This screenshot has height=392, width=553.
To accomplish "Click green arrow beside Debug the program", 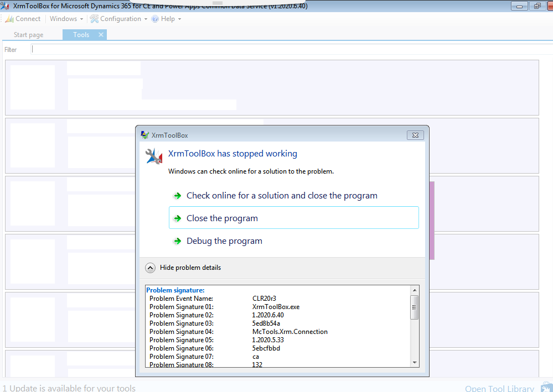I will click(177, 241).
